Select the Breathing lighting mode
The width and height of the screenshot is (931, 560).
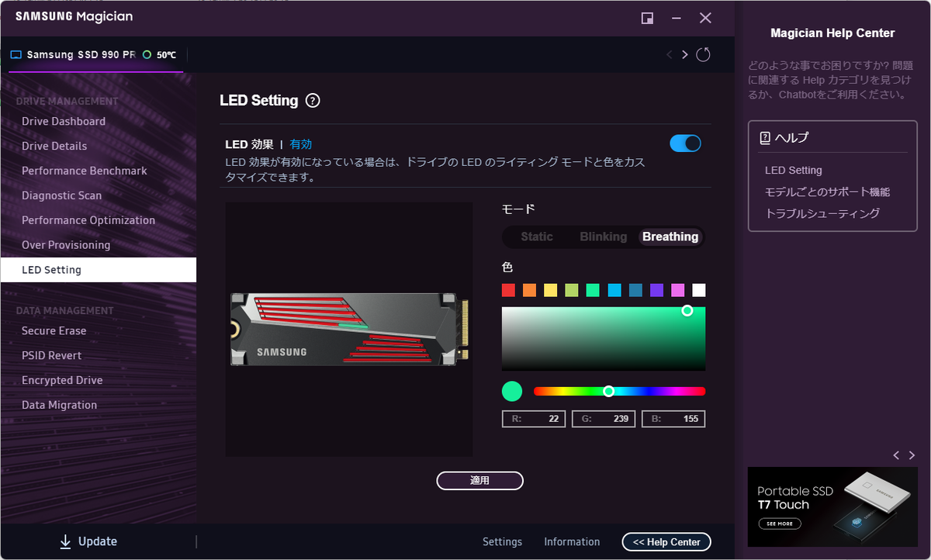point(670,237)
